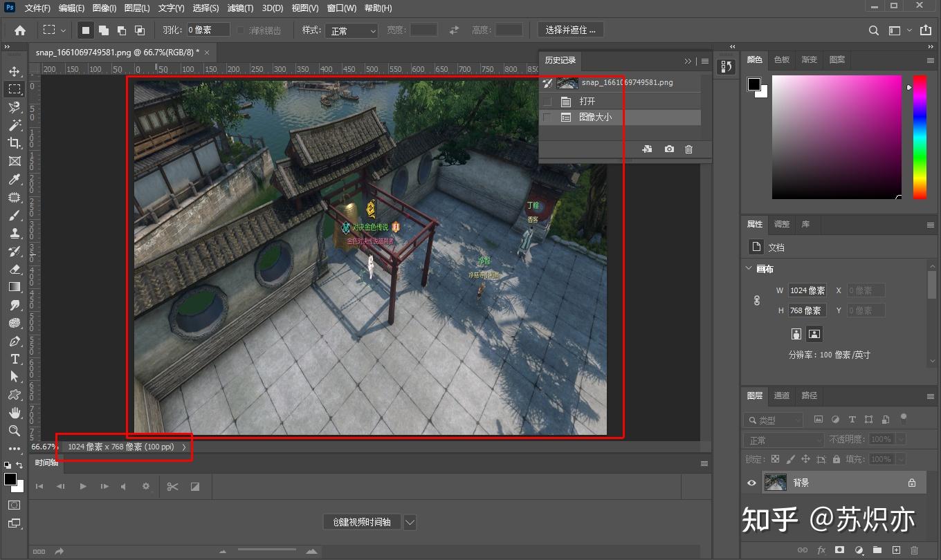The width and height of the screenshot is (941, 560).
Task: Select the Eyedropper tool
Action: 14,179
